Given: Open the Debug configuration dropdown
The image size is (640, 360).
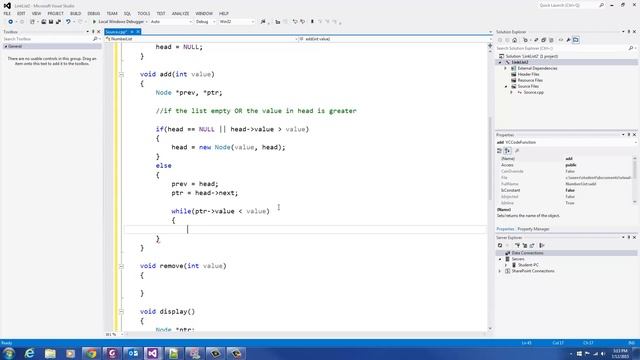Looking at the screenshot, I should click(205, 22).
